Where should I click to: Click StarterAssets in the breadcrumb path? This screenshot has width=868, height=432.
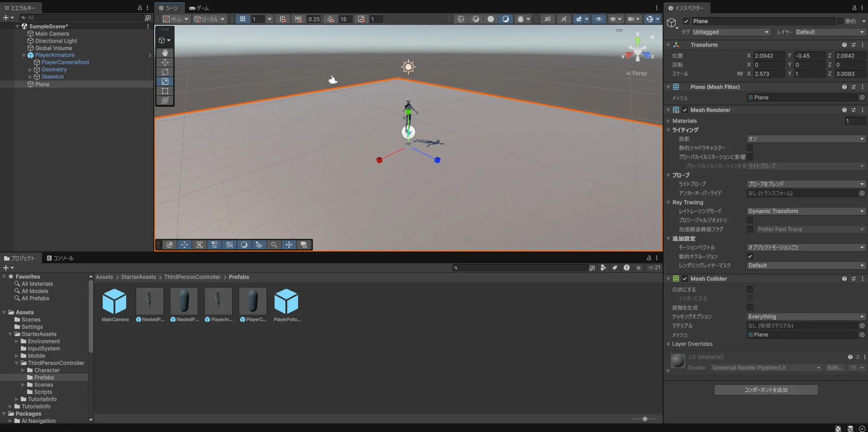[138, 277]
